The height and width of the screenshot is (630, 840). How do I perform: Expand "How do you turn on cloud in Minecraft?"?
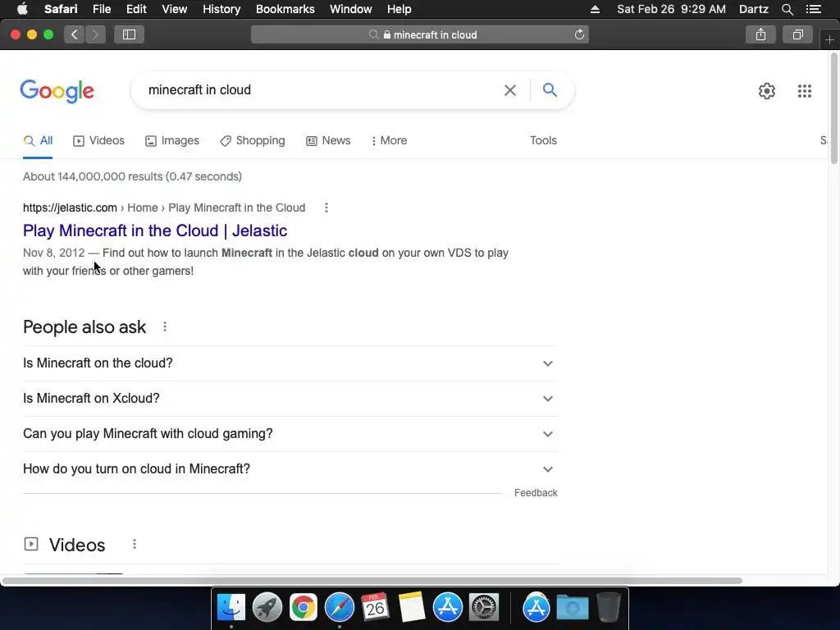(290, 469)
